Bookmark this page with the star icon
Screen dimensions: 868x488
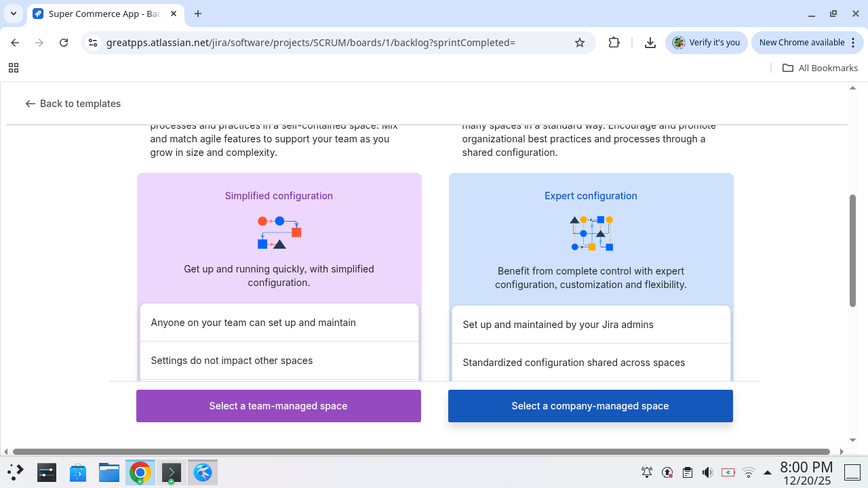click(580, 43)
